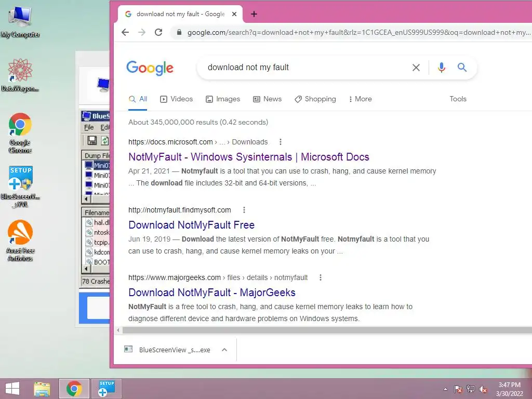Switch to Videos search tab
Screen dimensions: 532x399
(x=177, y=99)
